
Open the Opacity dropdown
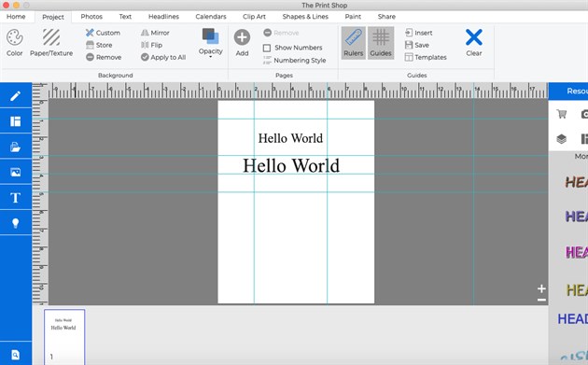tap(210, 43)
